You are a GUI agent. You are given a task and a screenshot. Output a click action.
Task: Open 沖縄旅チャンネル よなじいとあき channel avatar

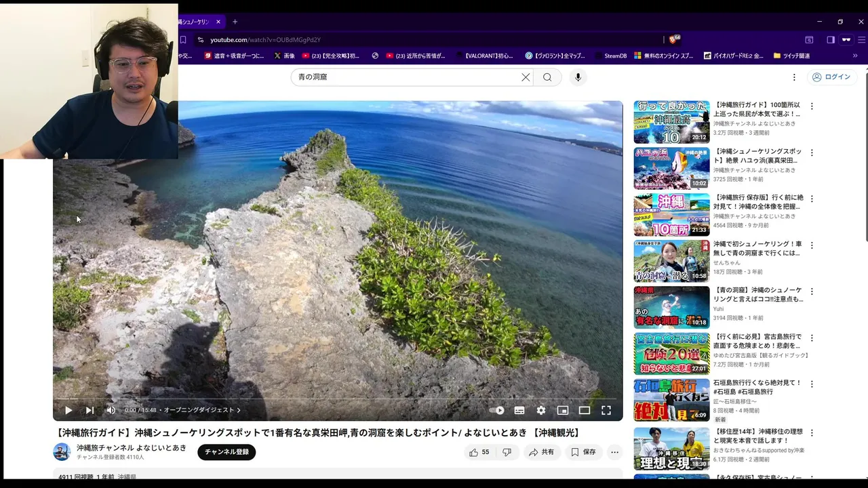(62, 452)
